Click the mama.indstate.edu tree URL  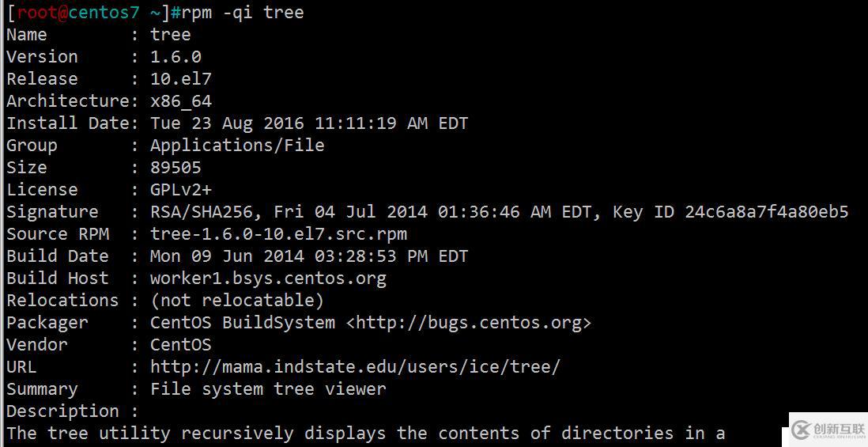click(x=355, y=366)
